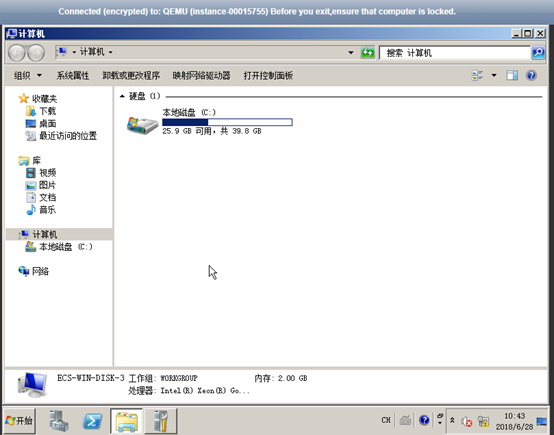Collapse the 硬盘 (1) group
The image size is (554, 435).
122,96
